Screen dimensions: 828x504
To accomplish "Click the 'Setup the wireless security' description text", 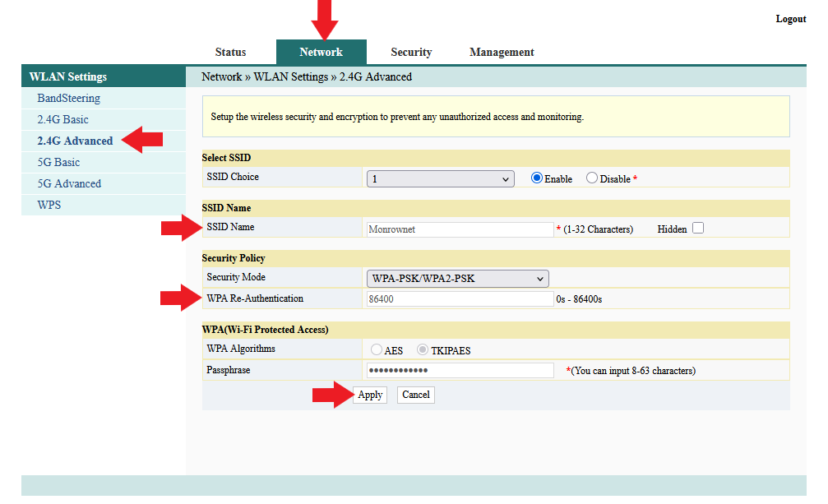I will click(x=397, y=117).
